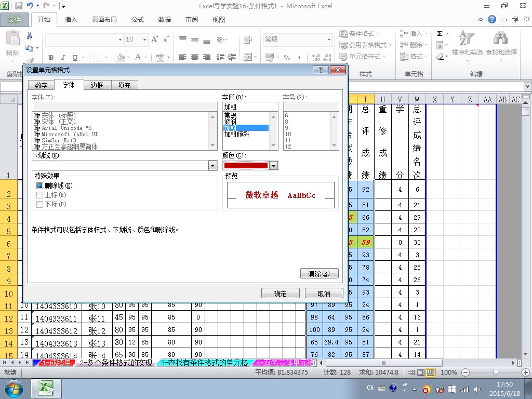The height and width of the screenshot is (399, 532).
Task: Click the Save icon in quick access toolbar
Action: point(19,6)
